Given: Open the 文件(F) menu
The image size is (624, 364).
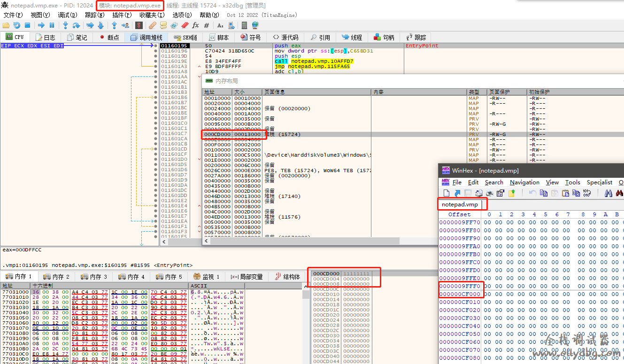Looking at the screenshot, I should click(x=13, y=15).
